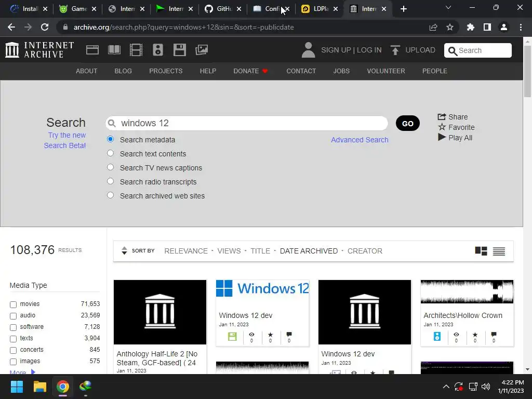Show hidden tray icons chevron

[446, 387]
